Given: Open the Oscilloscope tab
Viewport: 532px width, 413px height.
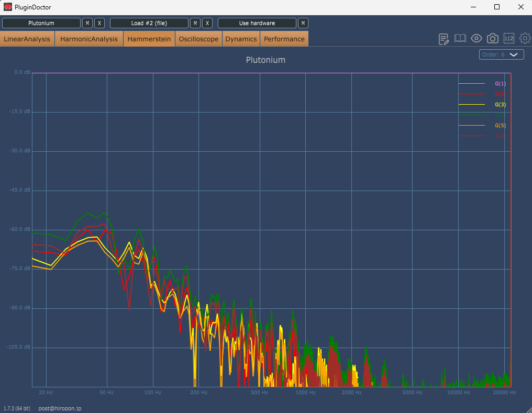Looking at the screenshot, I should [x=198, y=39].
